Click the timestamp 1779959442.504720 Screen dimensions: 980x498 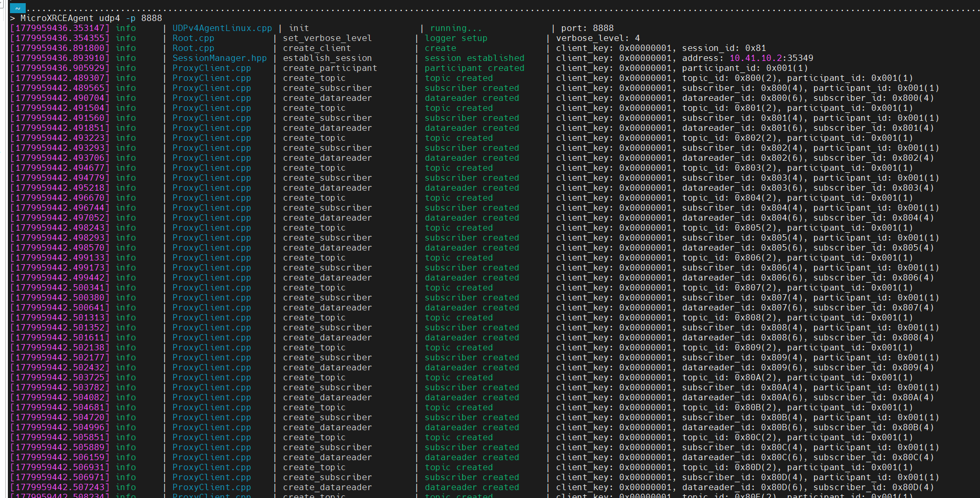60,417
